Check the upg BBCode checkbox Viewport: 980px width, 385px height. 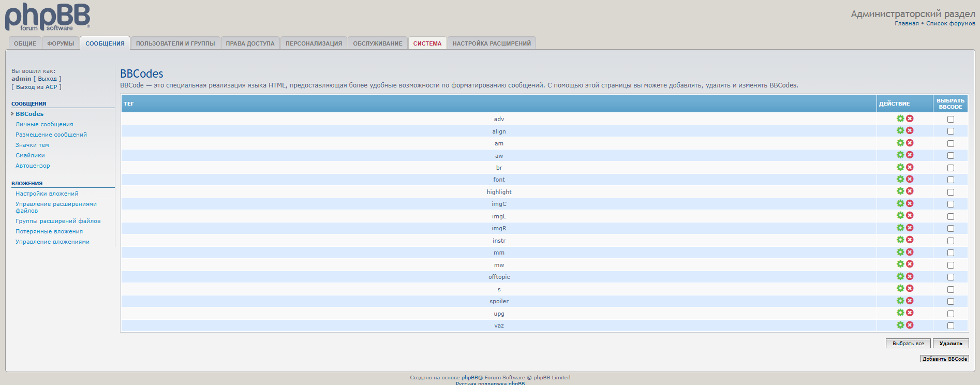pyautogui.click(x=951, y=314)
